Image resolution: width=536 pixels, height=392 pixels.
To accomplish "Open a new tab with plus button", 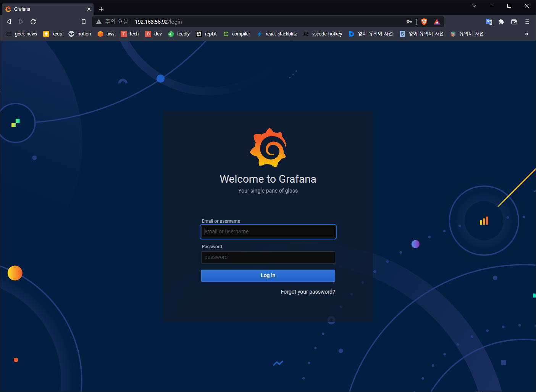I will coord(101,9).
